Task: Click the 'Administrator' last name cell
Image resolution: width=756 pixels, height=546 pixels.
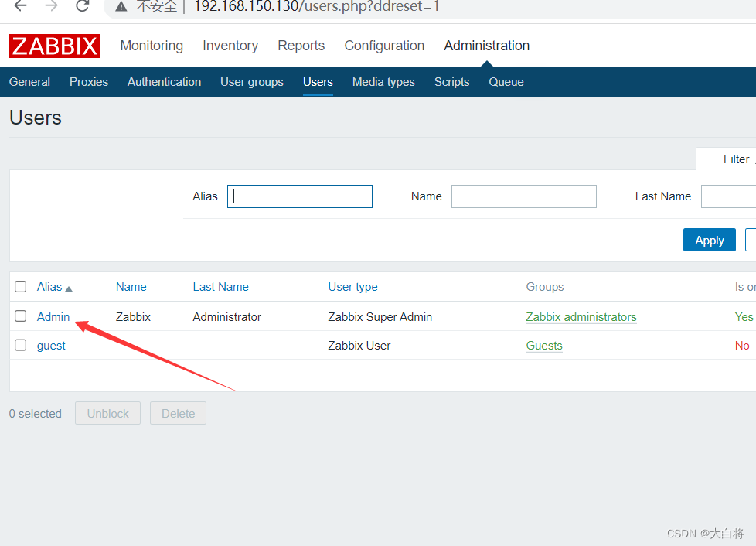Action: pos(227,317)
